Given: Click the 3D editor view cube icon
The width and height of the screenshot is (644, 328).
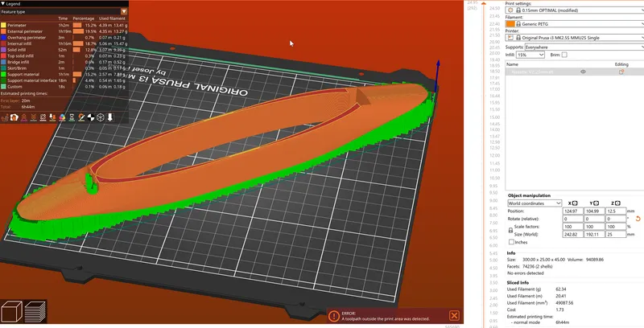Looking at the screenshot, I should click(12, 311).
